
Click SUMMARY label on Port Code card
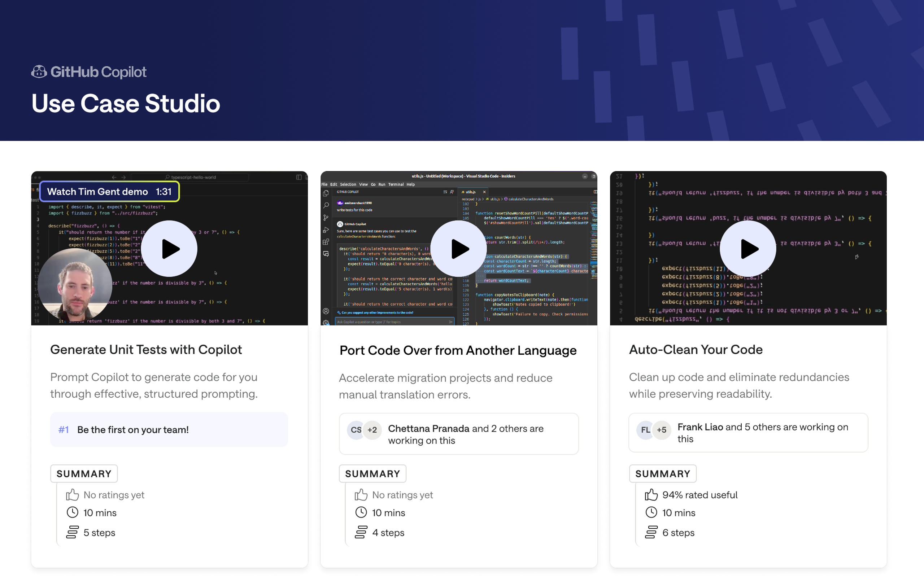tap(372, 473)
